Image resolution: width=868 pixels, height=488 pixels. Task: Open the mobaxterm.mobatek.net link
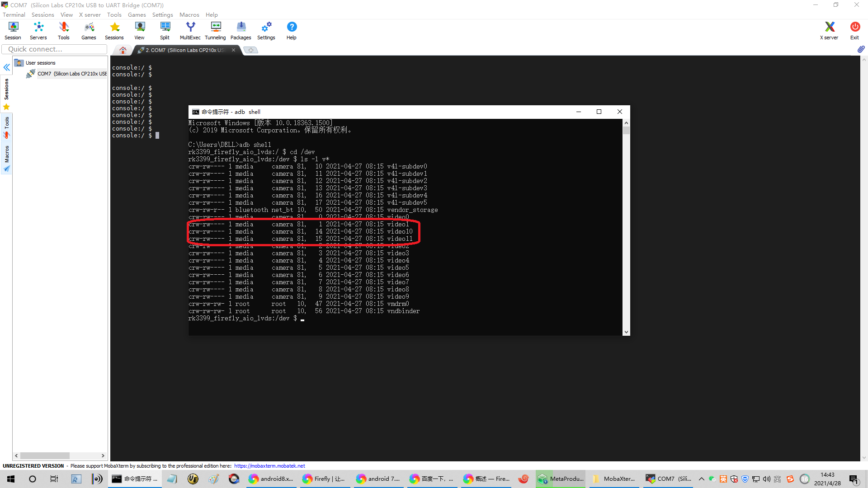tap(269, 466)
